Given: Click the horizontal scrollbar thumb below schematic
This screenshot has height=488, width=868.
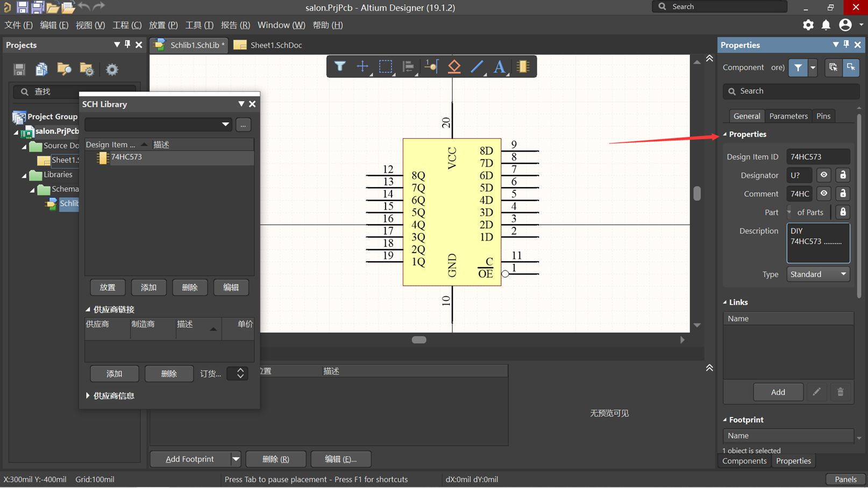Looking at the screenshot, I should click(419, 340).
